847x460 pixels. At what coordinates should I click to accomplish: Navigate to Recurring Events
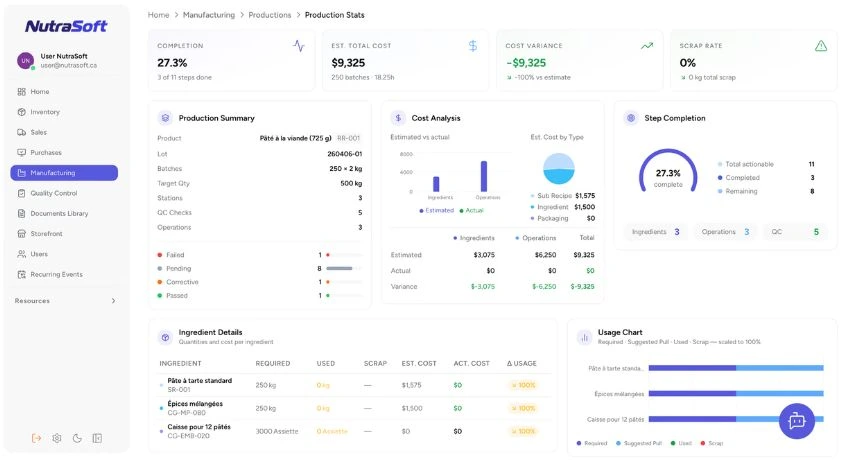click(x=64, y=274)
